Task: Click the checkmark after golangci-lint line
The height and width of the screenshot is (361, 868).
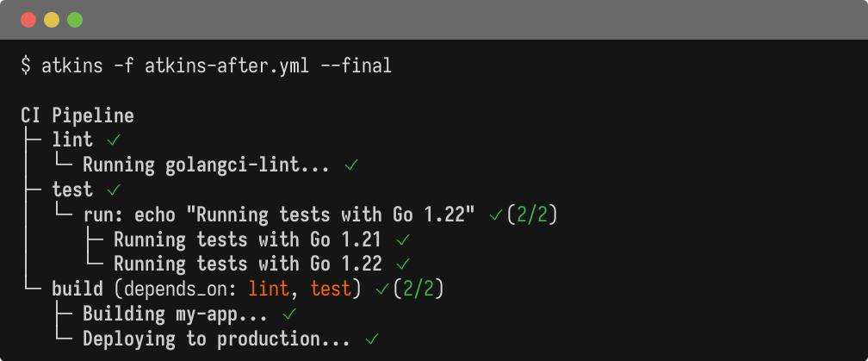Action: coord(350,165)
